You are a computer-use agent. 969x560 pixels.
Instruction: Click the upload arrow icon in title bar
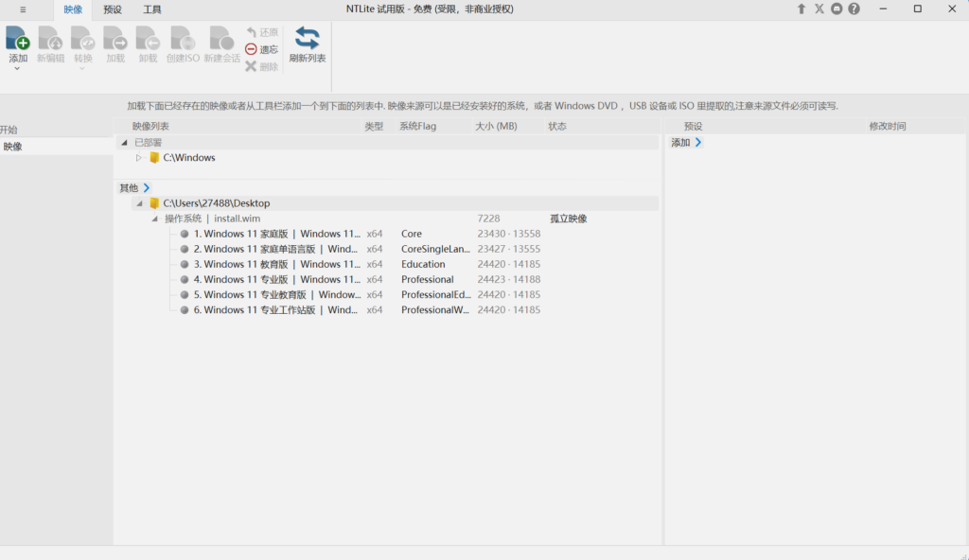pyautogui.click(x=802, y=9)
